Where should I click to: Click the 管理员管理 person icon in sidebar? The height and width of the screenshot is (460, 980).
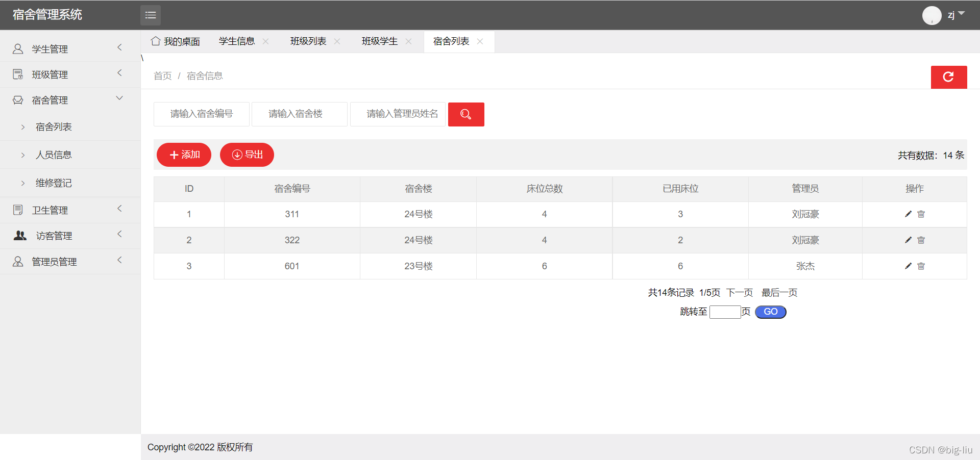(18, 262)
